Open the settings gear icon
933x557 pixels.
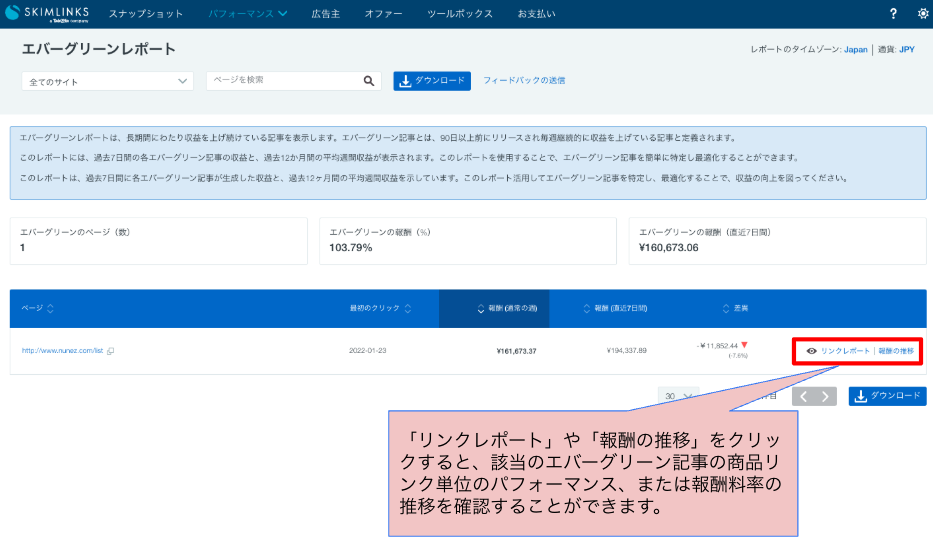(x=922, y=14)
